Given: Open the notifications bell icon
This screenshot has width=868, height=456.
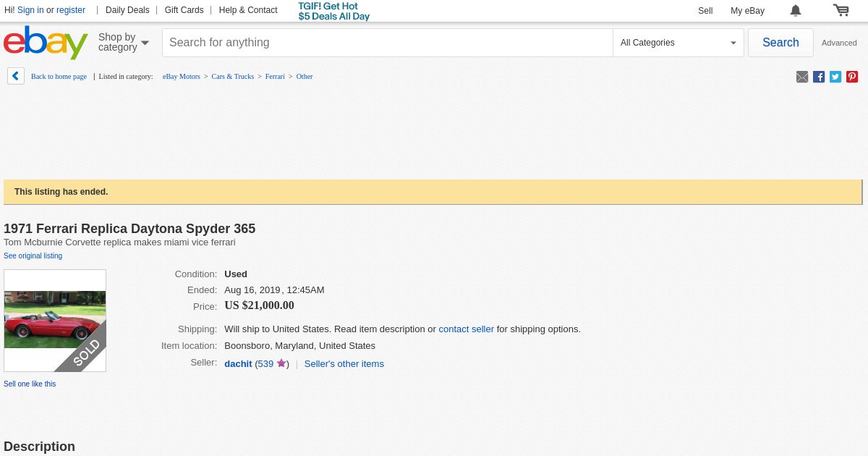Looking at the screenshot, I should 796,10.
